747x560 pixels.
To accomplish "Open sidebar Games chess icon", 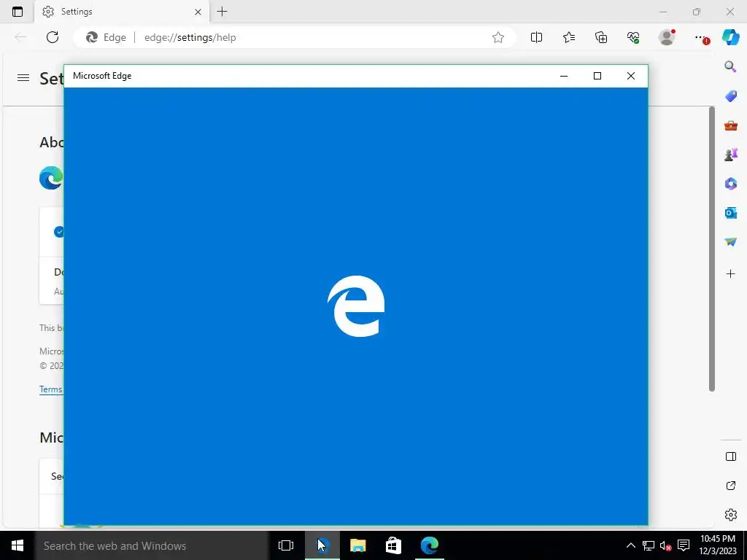I will (x=730, y=155).
